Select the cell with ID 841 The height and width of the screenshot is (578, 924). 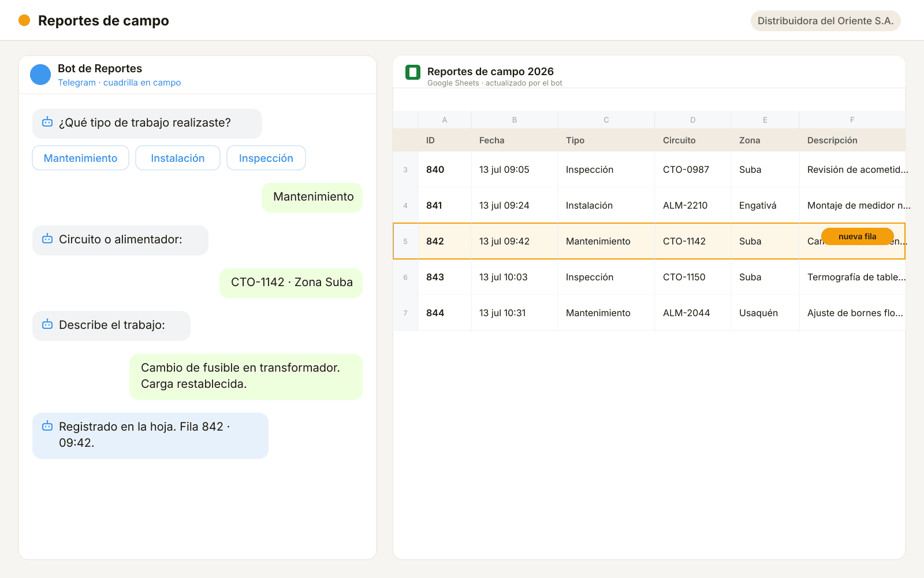445,205
